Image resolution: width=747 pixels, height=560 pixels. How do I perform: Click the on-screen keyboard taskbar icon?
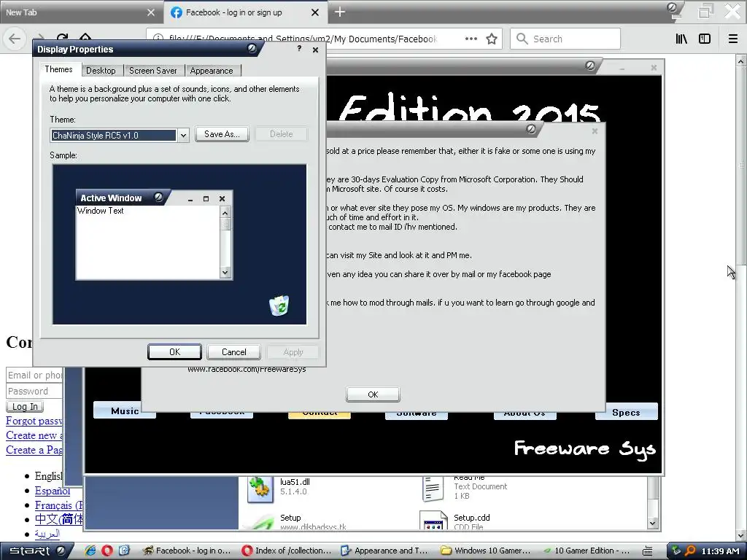point(648,551)
